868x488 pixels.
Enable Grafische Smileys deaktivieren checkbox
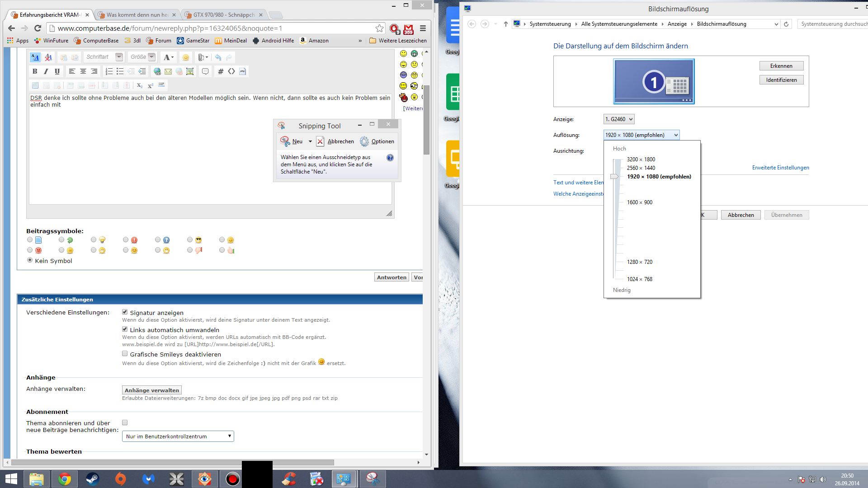[x=125, y=354]
